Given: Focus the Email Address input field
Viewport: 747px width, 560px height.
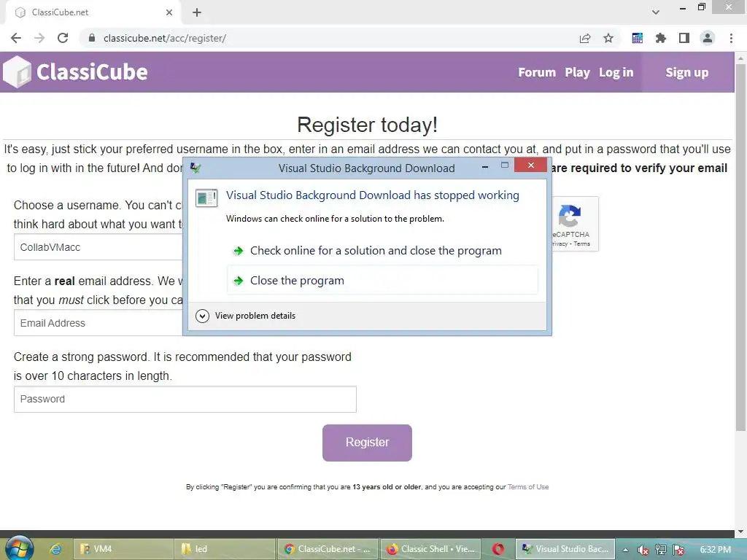Looking at the screenshot, I should 98,323.
